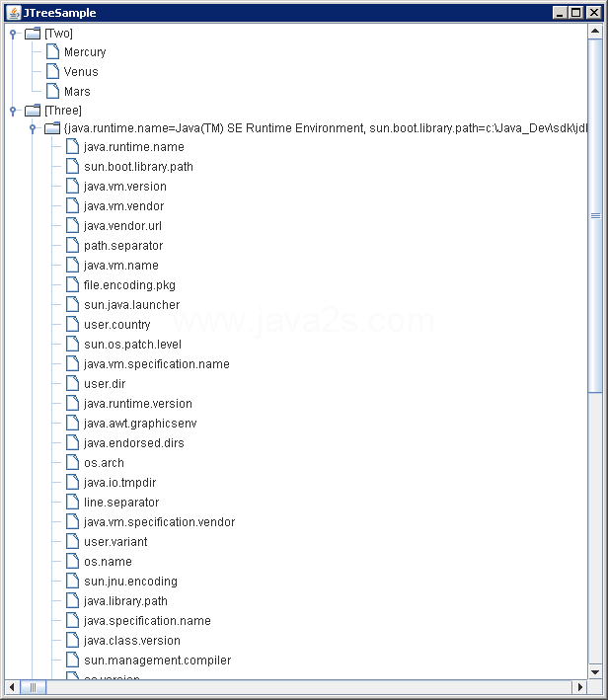
Task: Select the [Three] node label
Action: coord(63,111)
